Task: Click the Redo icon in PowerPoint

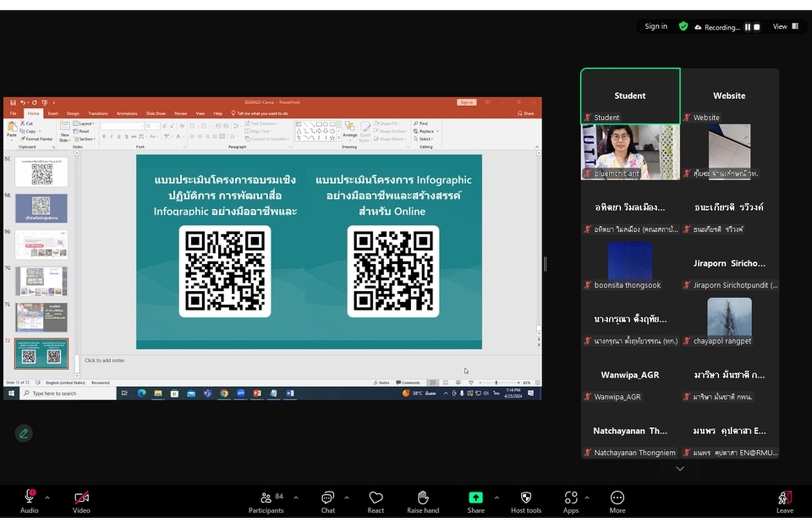Action: pyautogui.click(x=34, y=103)
